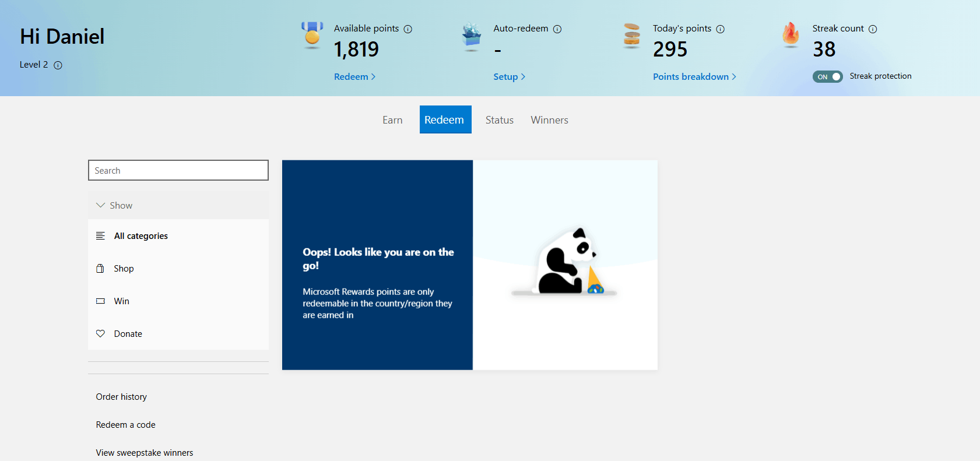Select the Redeem tab

pos(445,119)
